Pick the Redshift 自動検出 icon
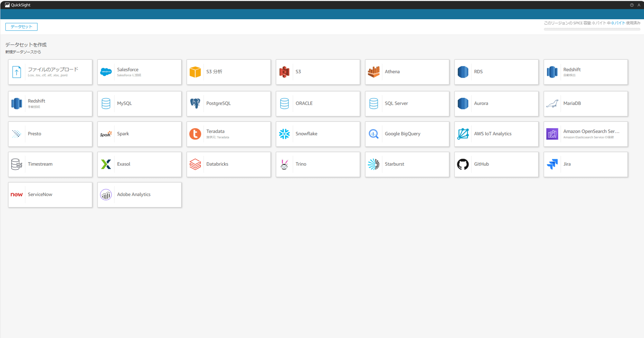This screenshot has width=644, height=338. point(552,72)
